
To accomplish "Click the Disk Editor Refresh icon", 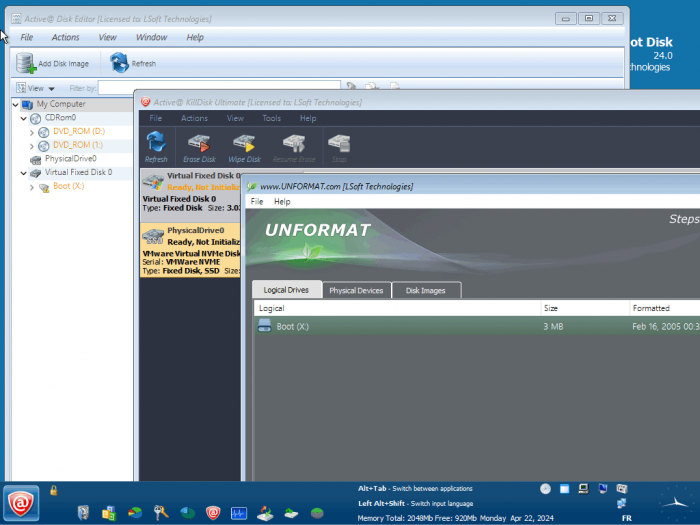I will pyautogui.click(x=120, y=63).
